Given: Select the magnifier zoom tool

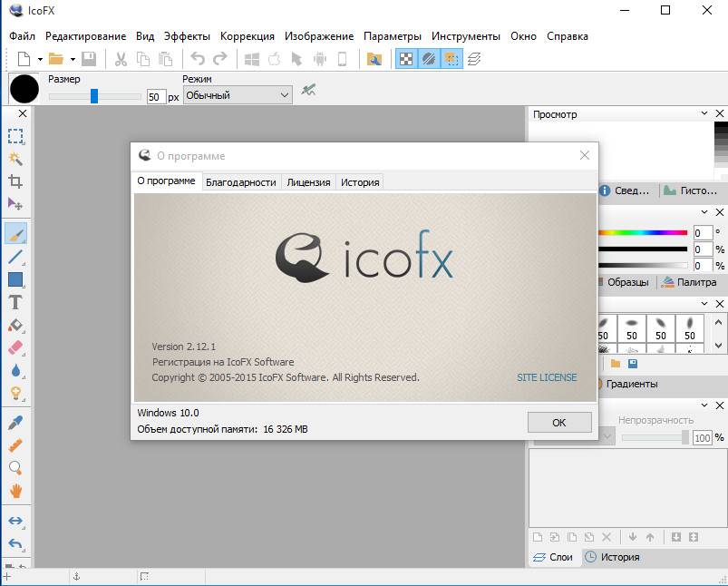Looking at the screenshot, I should coord(15,467).
